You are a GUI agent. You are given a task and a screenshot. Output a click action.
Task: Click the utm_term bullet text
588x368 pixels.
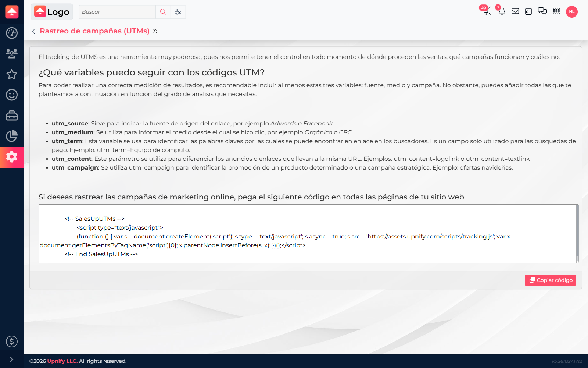(x=314, y=145)
